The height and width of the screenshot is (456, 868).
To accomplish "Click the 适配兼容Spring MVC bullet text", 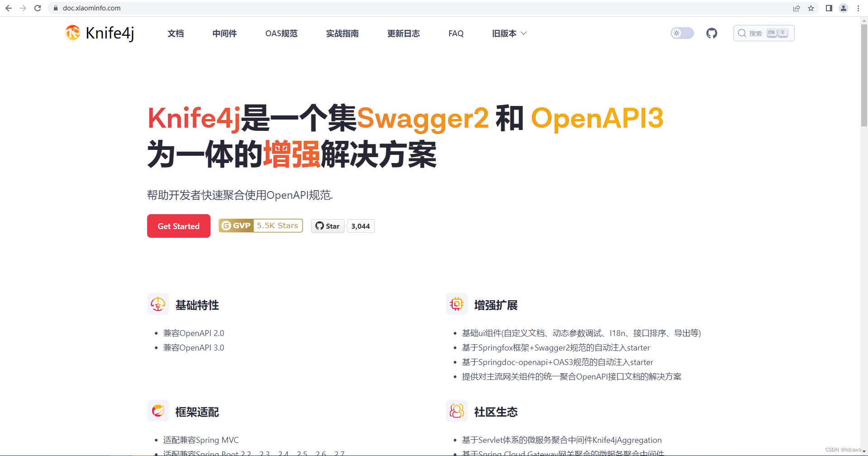I will [x=201, y=440].
